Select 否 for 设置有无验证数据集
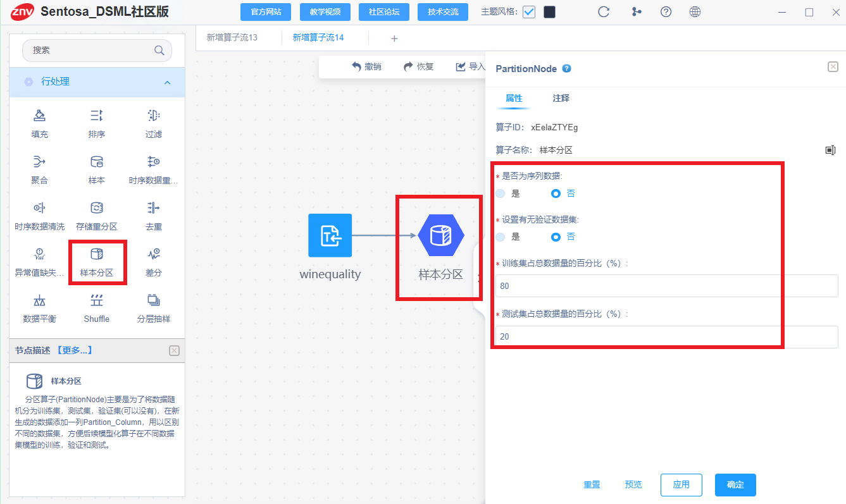 click(556, 237)
